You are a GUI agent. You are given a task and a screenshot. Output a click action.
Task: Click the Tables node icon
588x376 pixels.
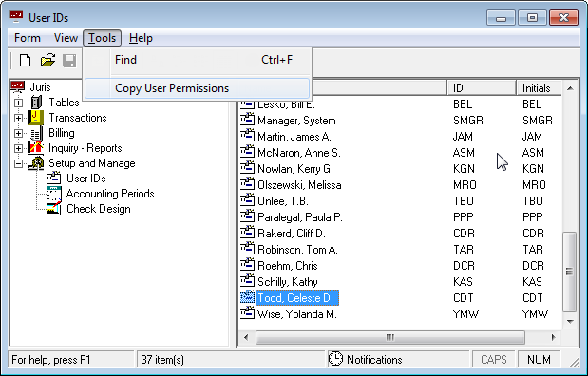36,103
